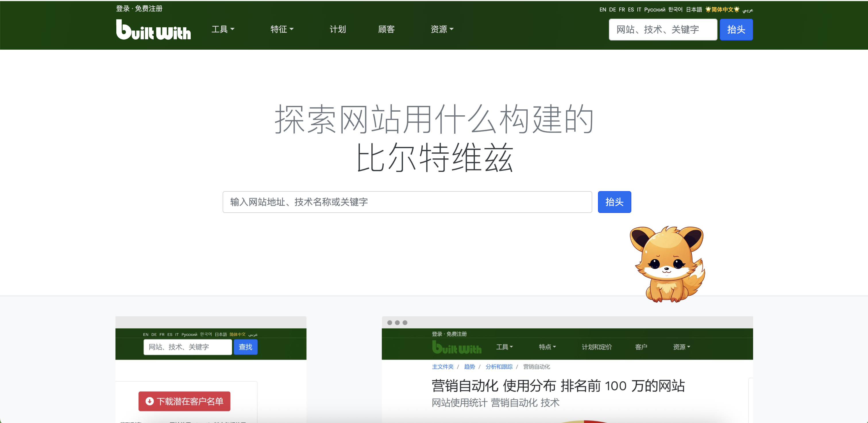The height and width of the screenshot is (423, 868).
Task: Select the 顾客 menu item
Action: pos(386,30)
